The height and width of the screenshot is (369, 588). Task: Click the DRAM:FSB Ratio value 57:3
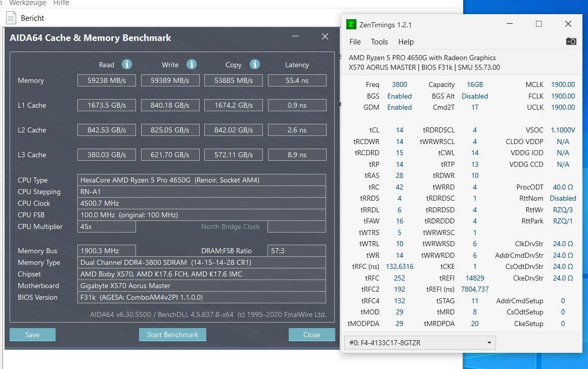point(297,251)
